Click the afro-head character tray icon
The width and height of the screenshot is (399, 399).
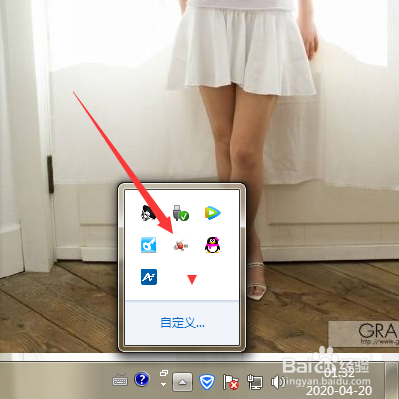[x=148, y=213]
